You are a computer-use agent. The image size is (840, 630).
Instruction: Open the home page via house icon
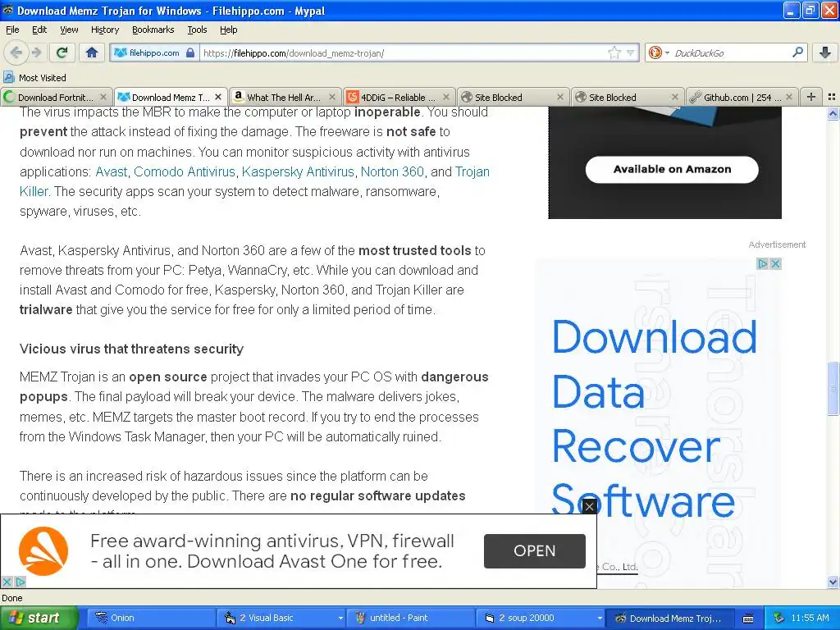click(x=92, y=52)
